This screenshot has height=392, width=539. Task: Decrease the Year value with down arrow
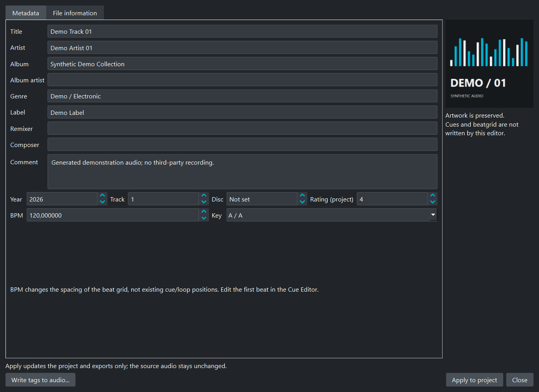(x=102, y=202)
